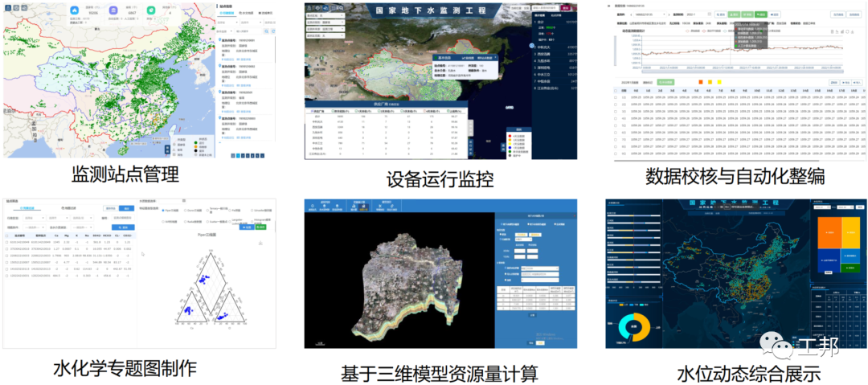The image size is (868, 385).
Task: Select Durov三线图 radio button
Action: click(185, 211)
